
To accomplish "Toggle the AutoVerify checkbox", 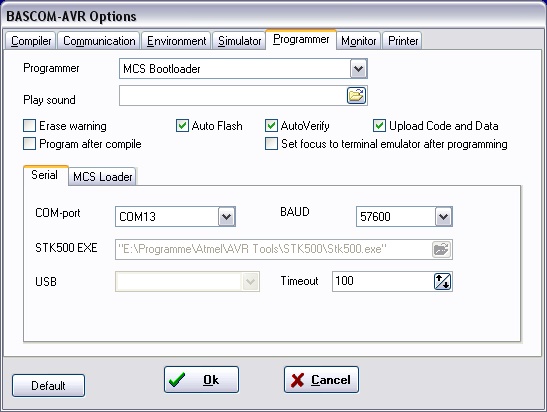I will point(271,126).
